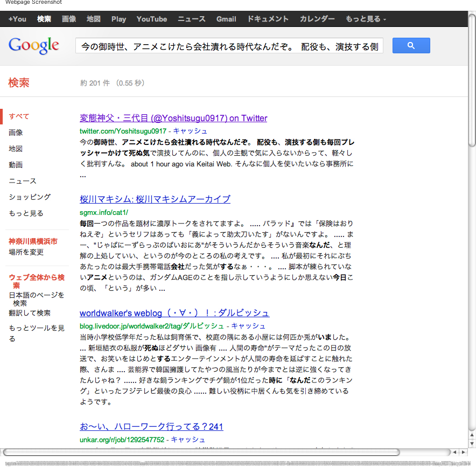This screenshot has height=467, width=476.
Task: Click vertical scrollbar thumb
Action: tap(472, 80)
